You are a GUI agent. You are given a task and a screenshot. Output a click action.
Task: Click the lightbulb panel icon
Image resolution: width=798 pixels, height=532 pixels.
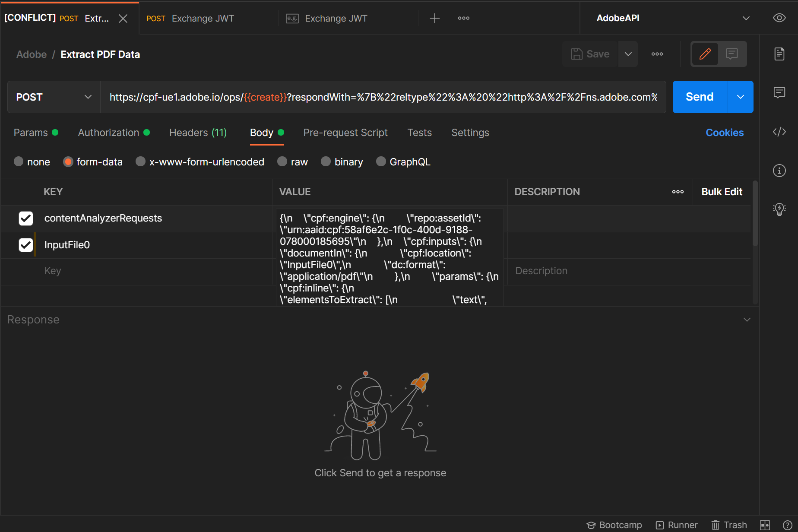point(779,209)
